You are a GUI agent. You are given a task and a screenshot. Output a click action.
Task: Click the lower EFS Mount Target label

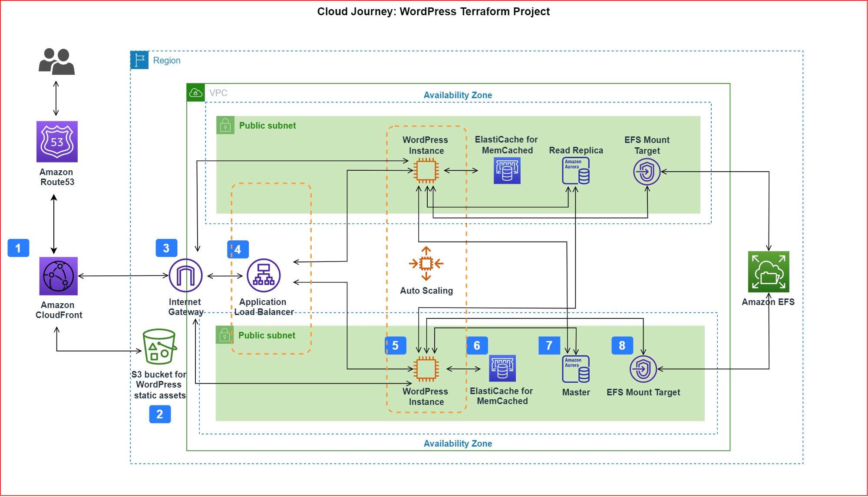tap(643, 392)
